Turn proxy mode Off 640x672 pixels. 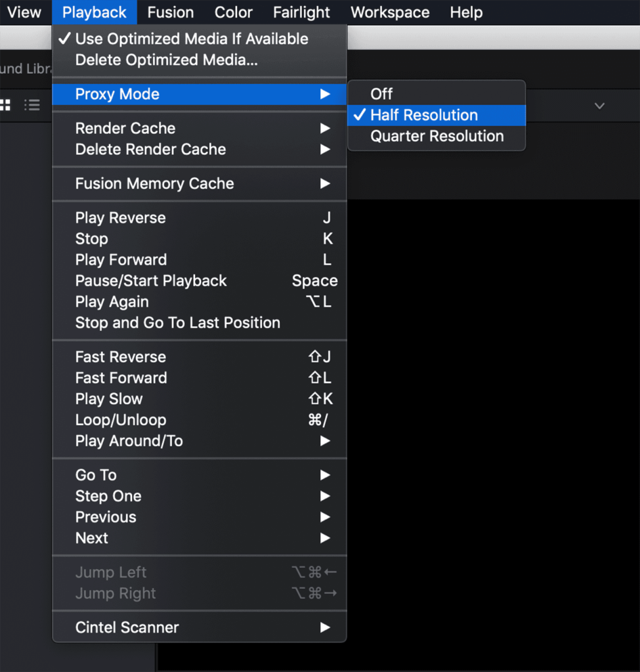437,94
